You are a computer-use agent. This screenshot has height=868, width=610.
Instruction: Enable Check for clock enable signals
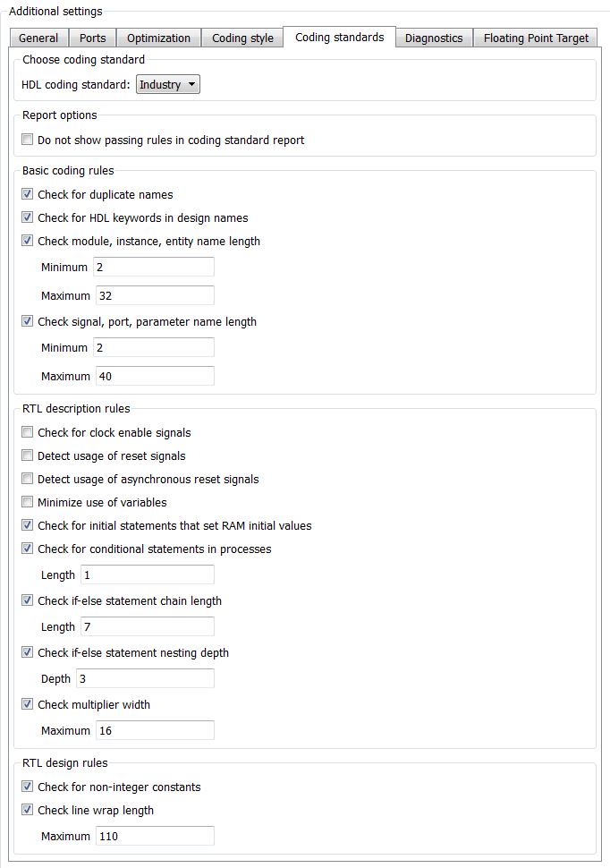pos(29,433)
